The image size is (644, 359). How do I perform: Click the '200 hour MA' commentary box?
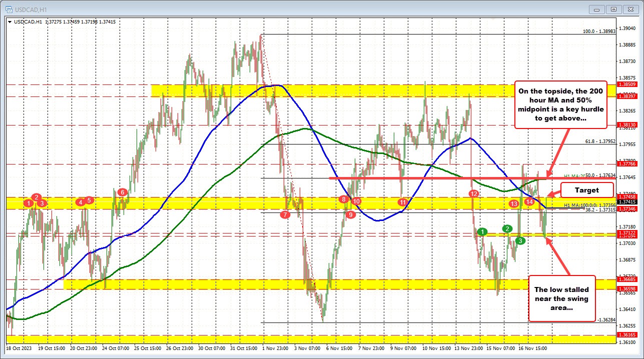pyautogui.click(x=561, y=104)
